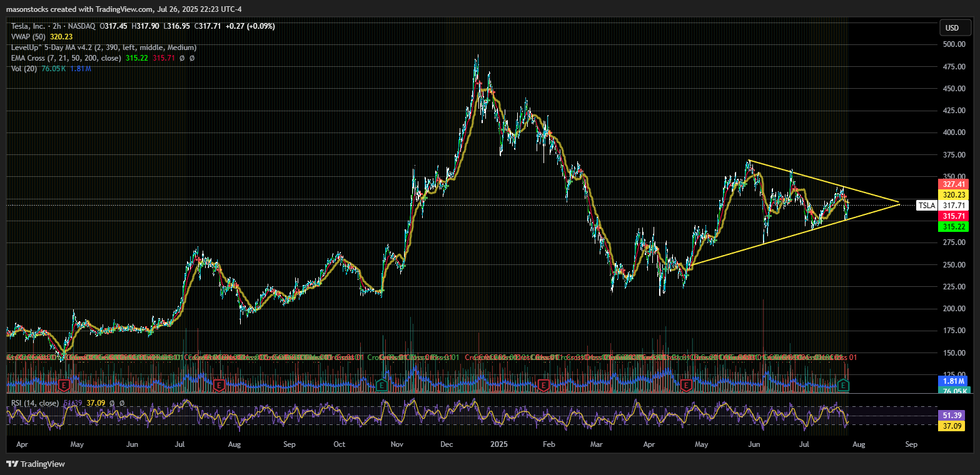Click the red 327.41 price axis label

[954, 184]
